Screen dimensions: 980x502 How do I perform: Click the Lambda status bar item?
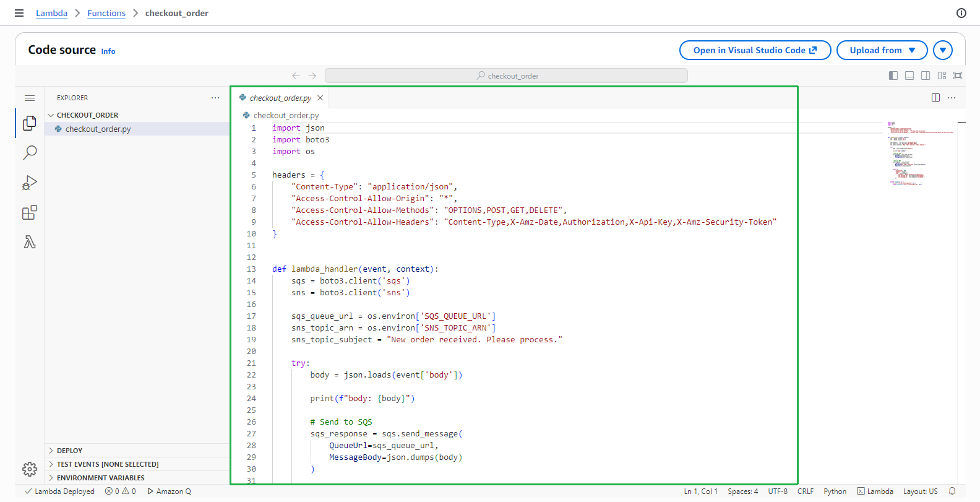coord(875,491)
